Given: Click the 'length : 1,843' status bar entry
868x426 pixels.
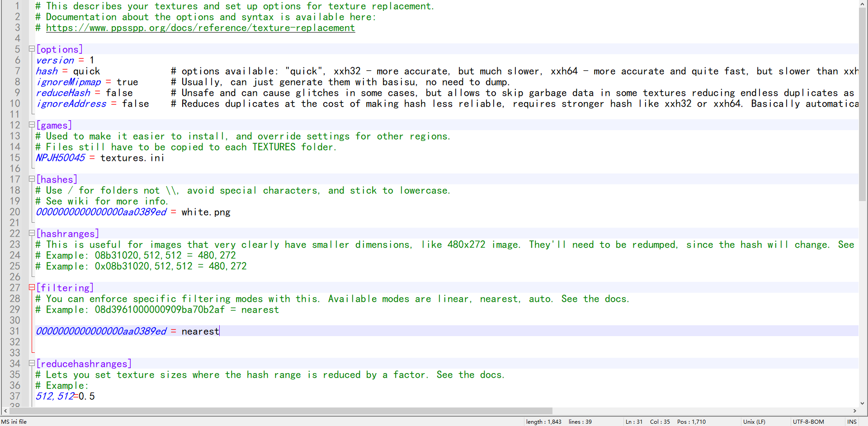Looking at the screenshot, I should [543, 421].
